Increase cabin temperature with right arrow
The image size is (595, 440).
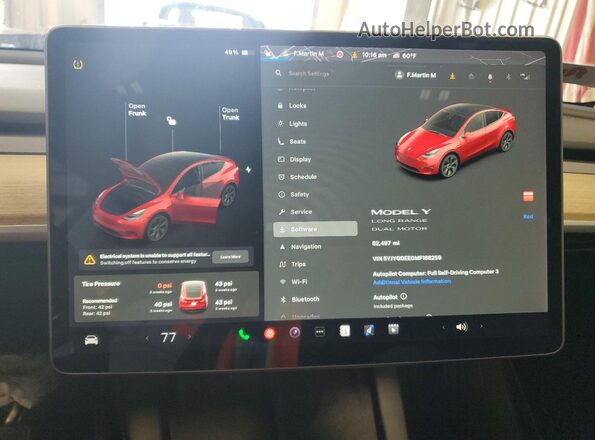189,337
